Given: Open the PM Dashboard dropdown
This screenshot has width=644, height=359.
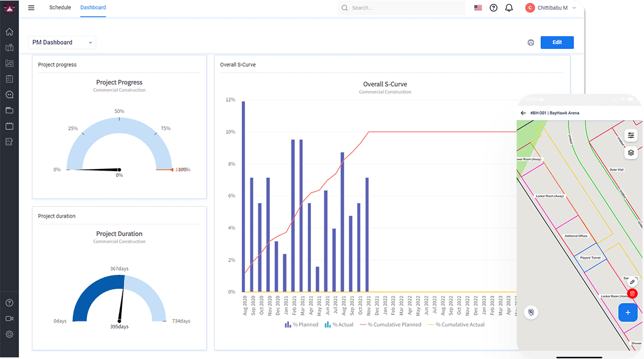Looking at the screenshot, I should 62,43.
